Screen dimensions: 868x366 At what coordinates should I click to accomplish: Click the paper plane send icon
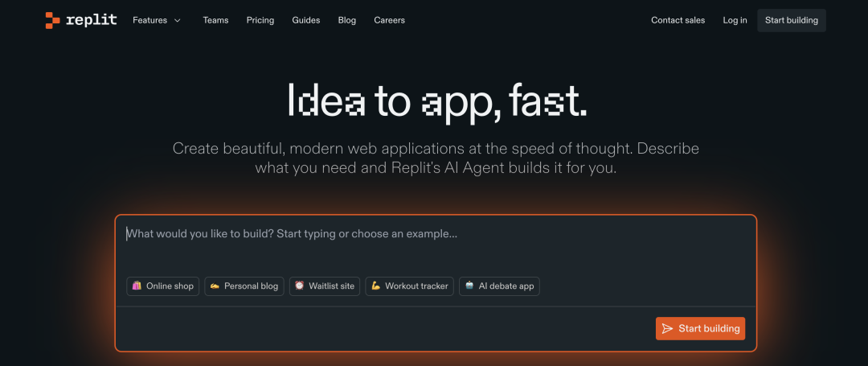tap(668, 328)
